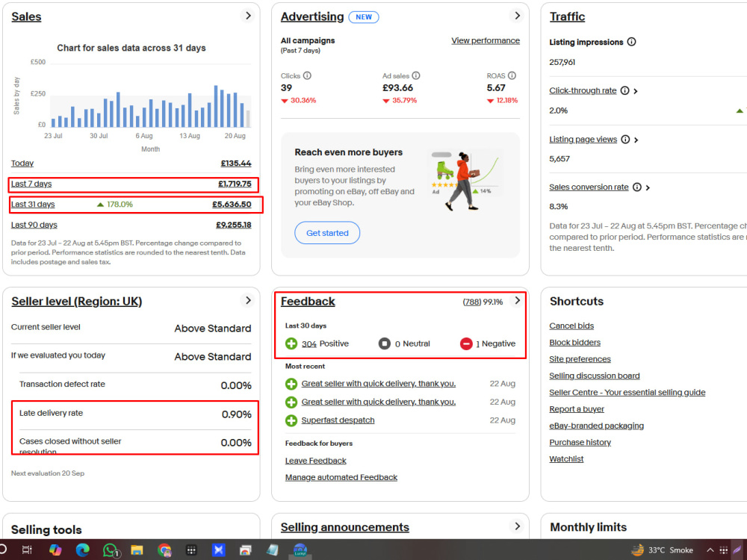Open Seller Centre essential selling guide link
Image resolution: width=747 pixels, height=560 pixels.
click(627, 393)
